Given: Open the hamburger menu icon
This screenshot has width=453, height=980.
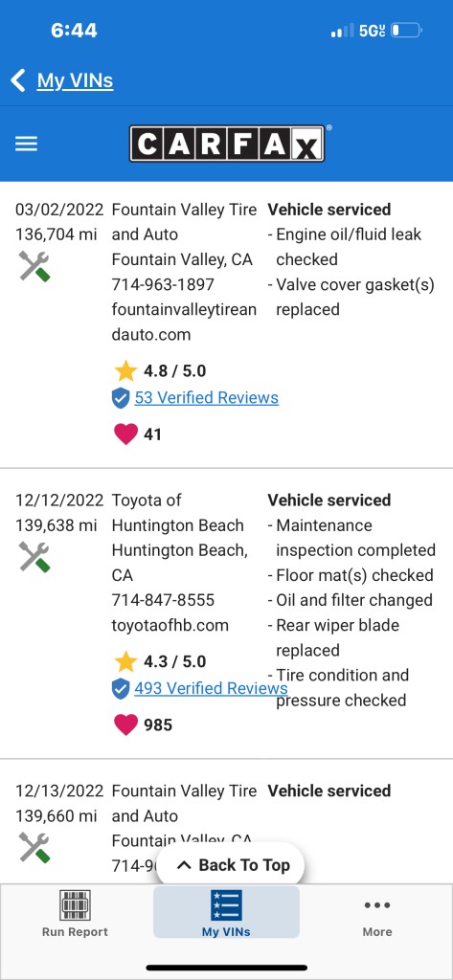Looking at the screenshot, I should [x=26, y=145].
